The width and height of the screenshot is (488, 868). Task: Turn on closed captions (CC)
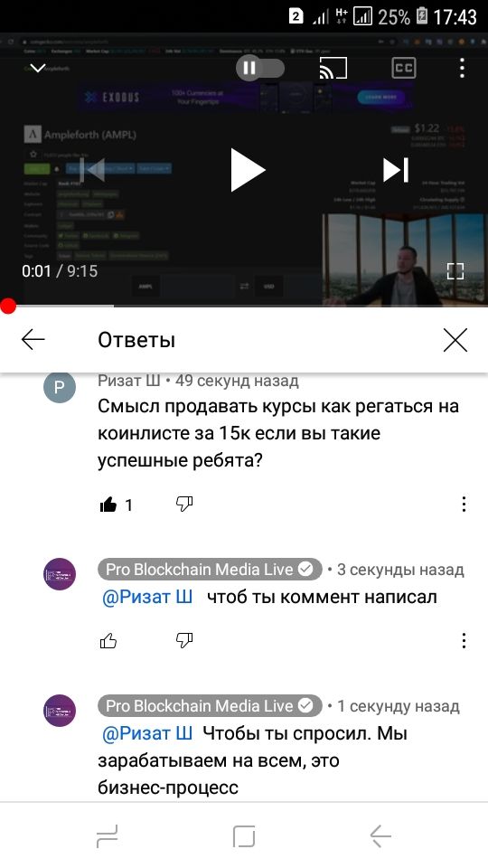pos(404,68)
